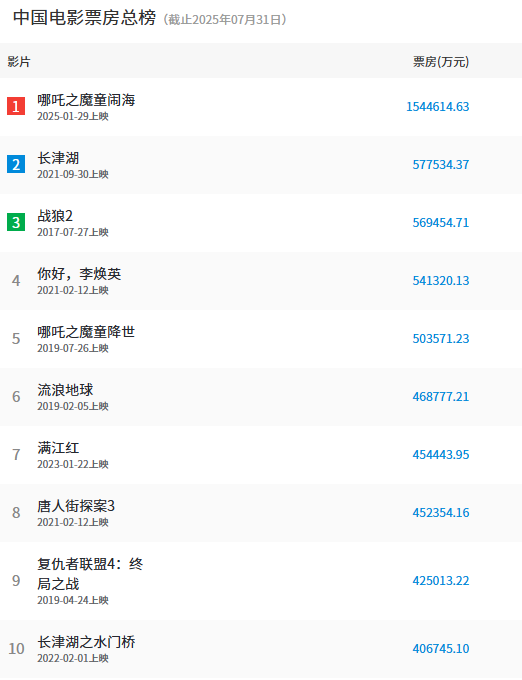Open film 唐人街探案3
This screenshot has width=522, height=680.
pos(76,506)
